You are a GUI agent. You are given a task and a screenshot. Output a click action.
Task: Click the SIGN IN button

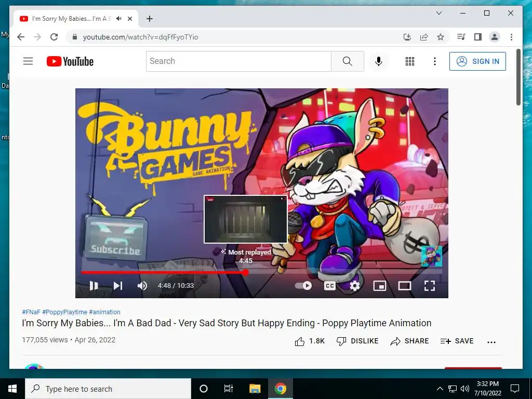click(477, 61)
